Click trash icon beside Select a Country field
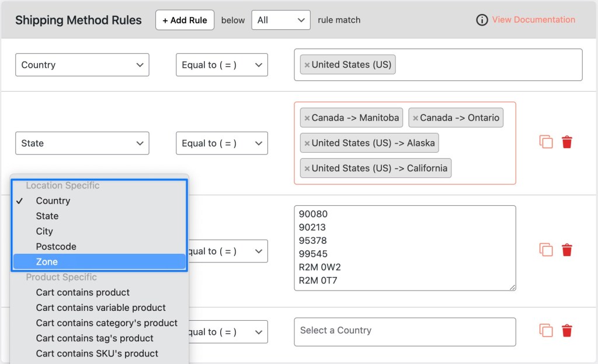 click(x=566, y=331)
